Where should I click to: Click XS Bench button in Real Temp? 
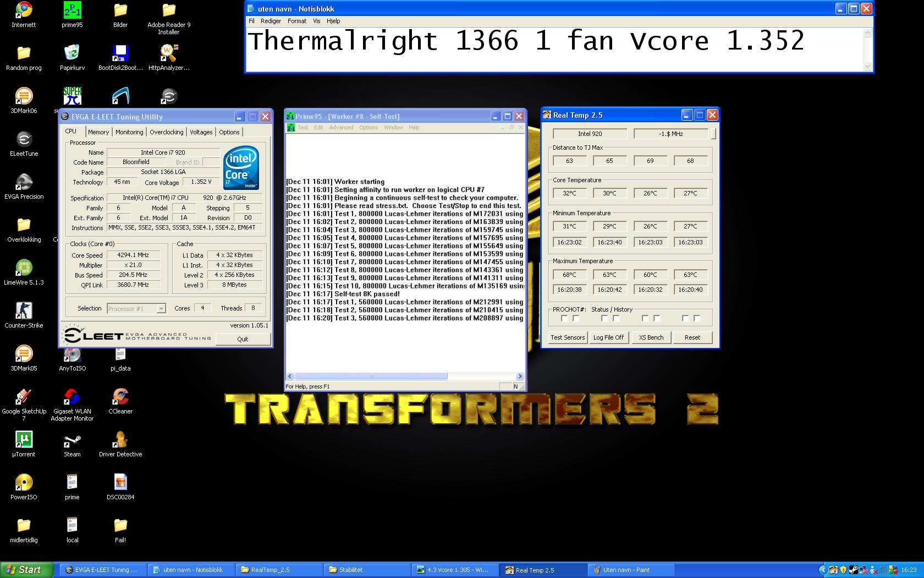point(651,337)
